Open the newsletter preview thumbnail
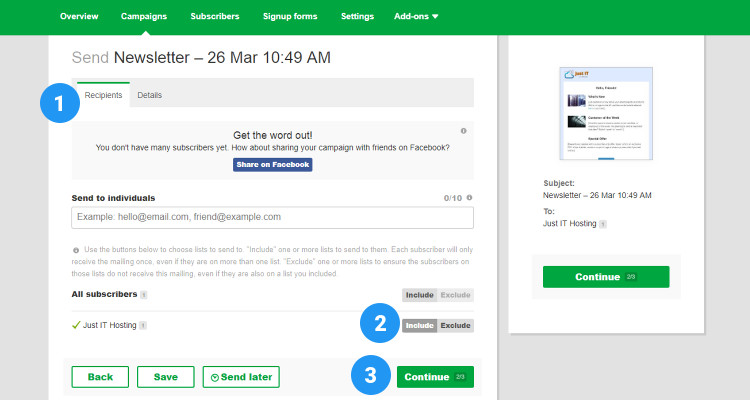The height and width of the screenshot is (400, 750). [x=606, y=113]
